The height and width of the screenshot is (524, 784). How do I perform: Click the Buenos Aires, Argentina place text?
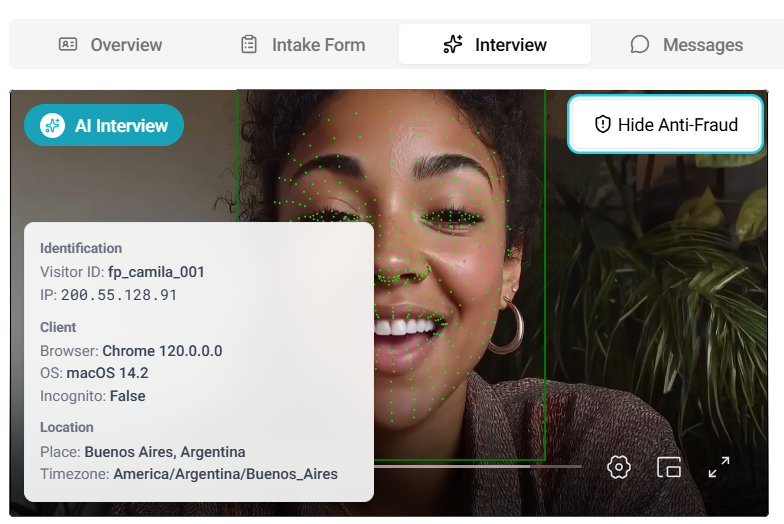[x=164, y=452]
